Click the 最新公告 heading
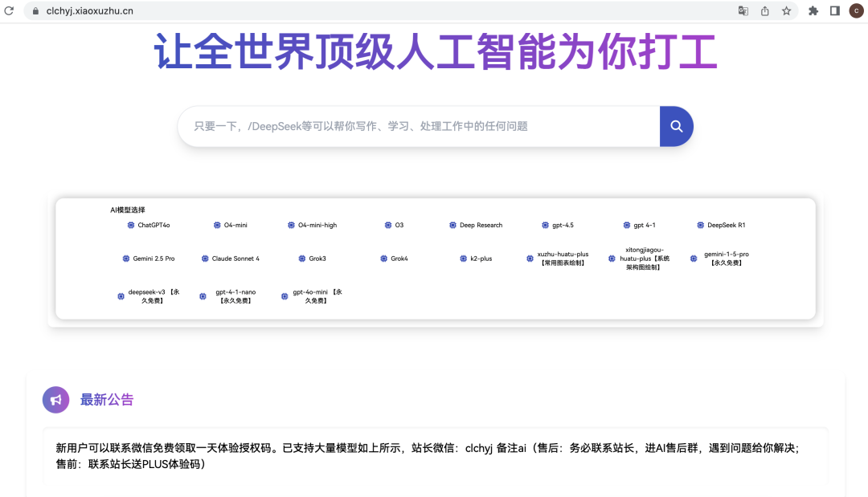 point(107,400)
